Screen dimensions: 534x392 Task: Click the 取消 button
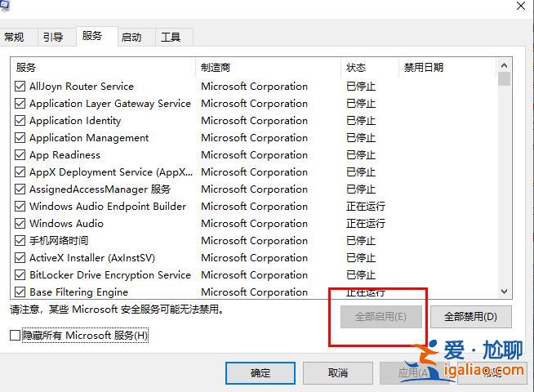(337, 373)
